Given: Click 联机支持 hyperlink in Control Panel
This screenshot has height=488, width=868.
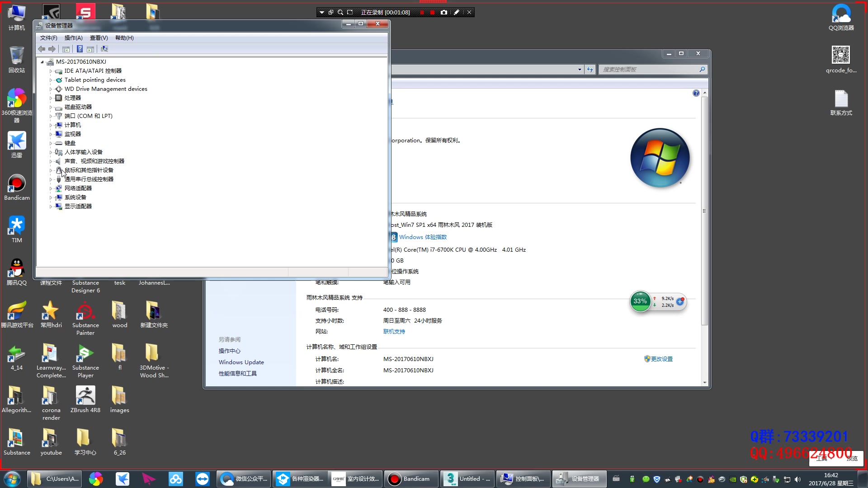Looking at the screenshot, I should point(394,331).
